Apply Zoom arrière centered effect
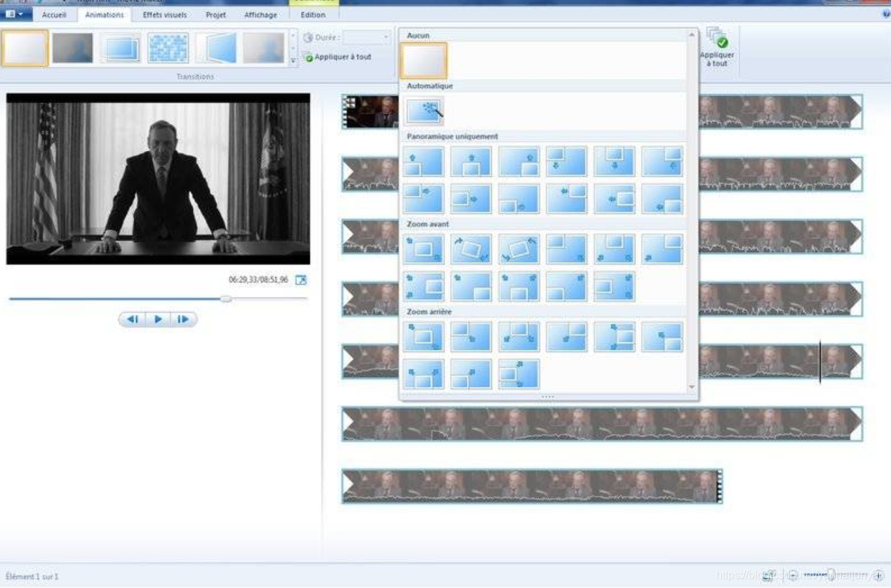The height and width of the screenshot is (588, 891). pos(424,337)
